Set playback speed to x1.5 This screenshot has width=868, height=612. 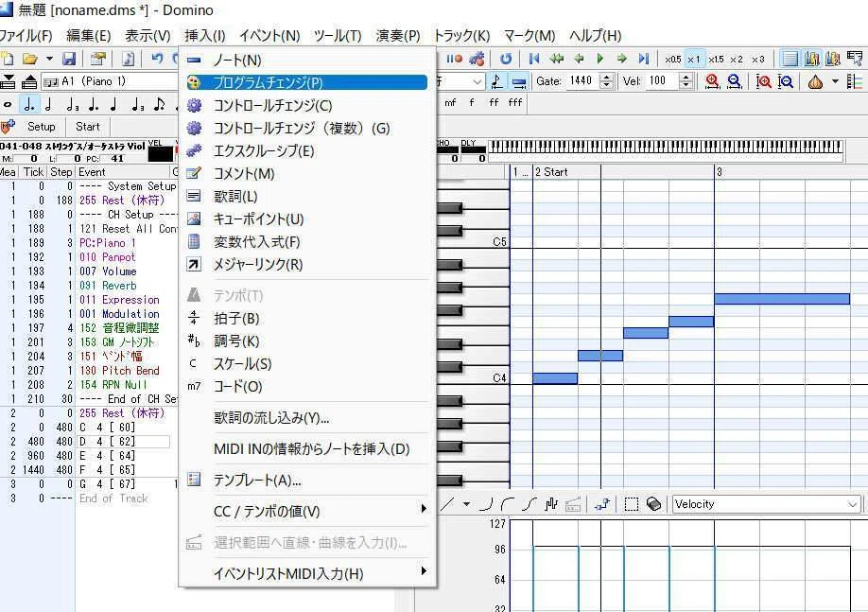coord(716,60)
